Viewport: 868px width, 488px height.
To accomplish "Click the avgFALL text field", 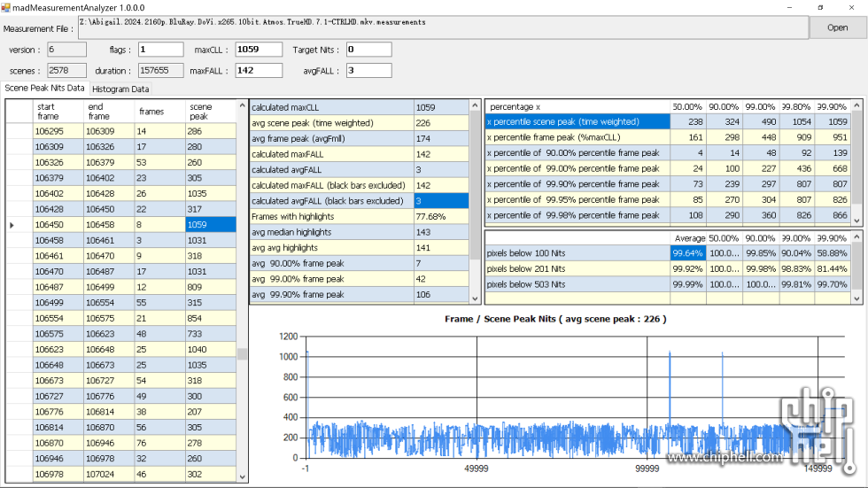I will (x=368, y=71).
